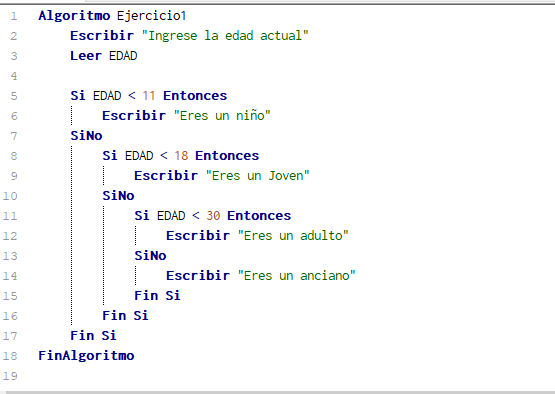Click Fin Si on line 16
The width and height of the screenshot is (555, 394).
[125, 316]
